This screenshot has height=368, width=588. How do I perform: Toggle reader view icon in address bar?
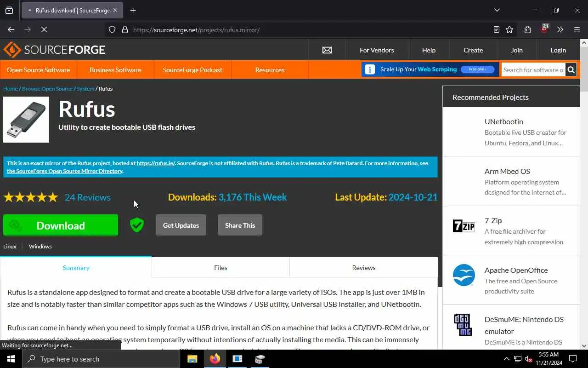497,29
